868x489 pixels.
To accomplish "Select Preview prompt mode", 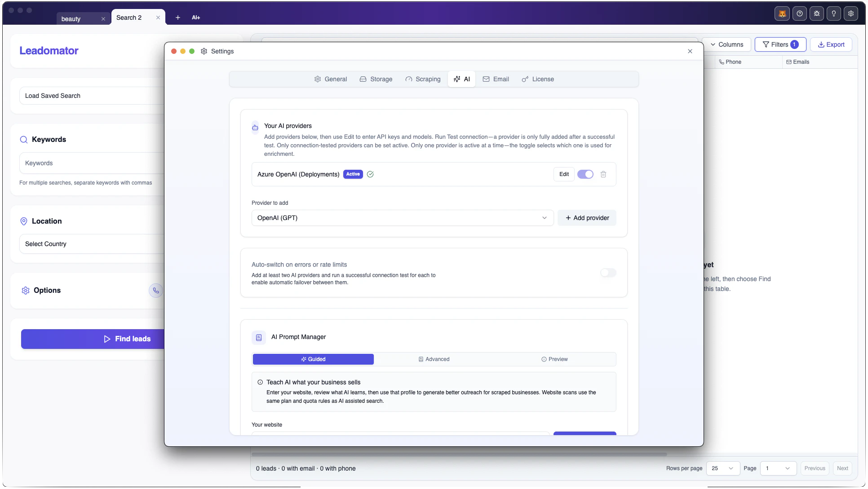I will (x=554, y=359).
